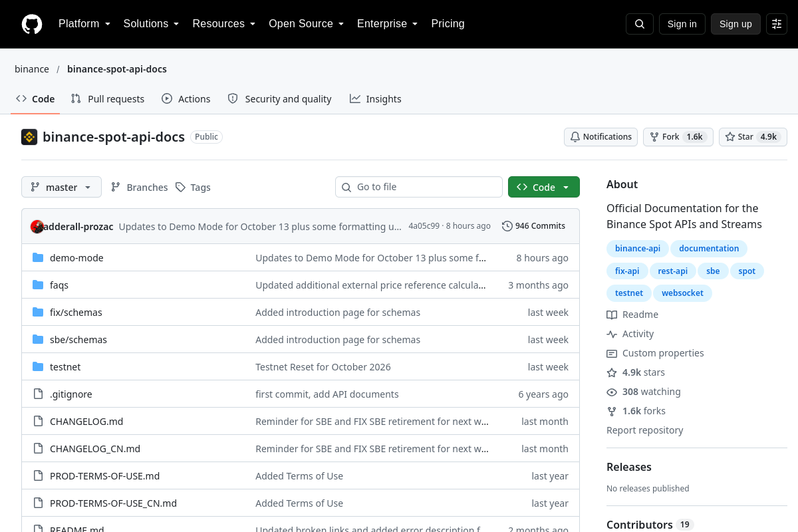Open Tags list

point(193,188)
